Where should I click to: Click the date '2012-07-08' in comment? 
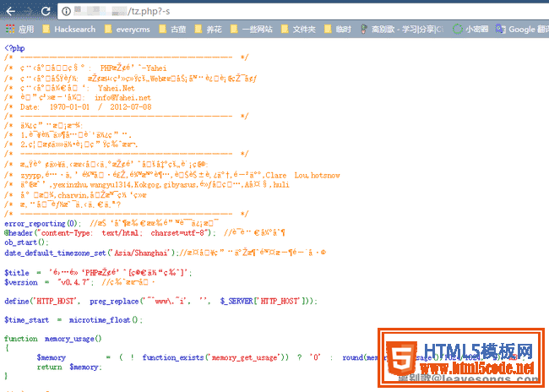tap(131, 107)
